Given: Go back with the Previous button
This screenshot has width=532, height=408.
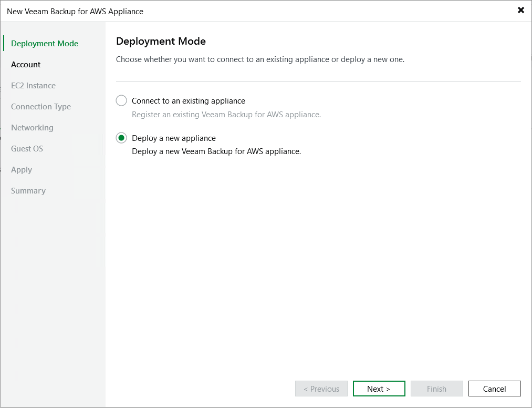Looking at the screenshot, I should (x=321, y=389).
